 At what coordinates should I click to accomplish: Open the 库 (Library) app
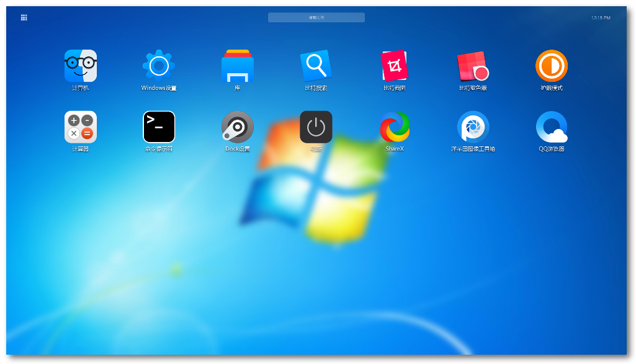[x=238, y=65]
